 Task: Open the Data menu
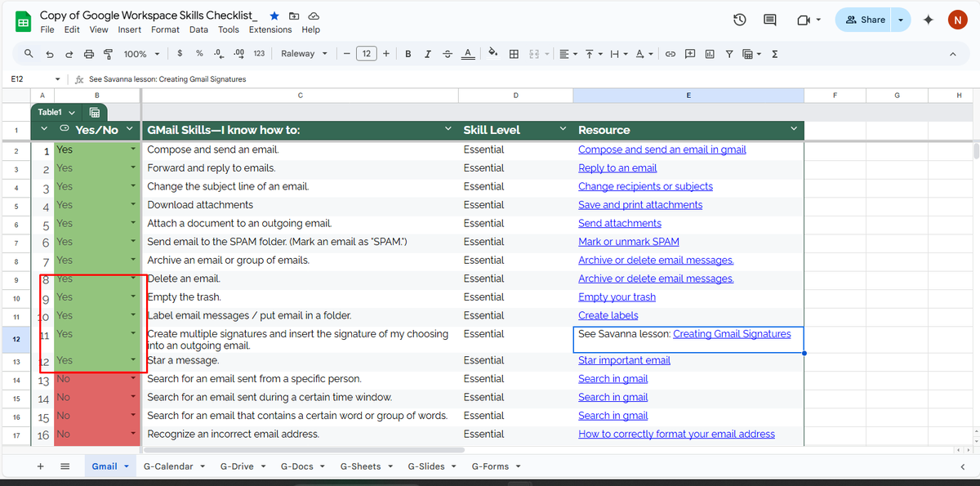coord(198,29)
